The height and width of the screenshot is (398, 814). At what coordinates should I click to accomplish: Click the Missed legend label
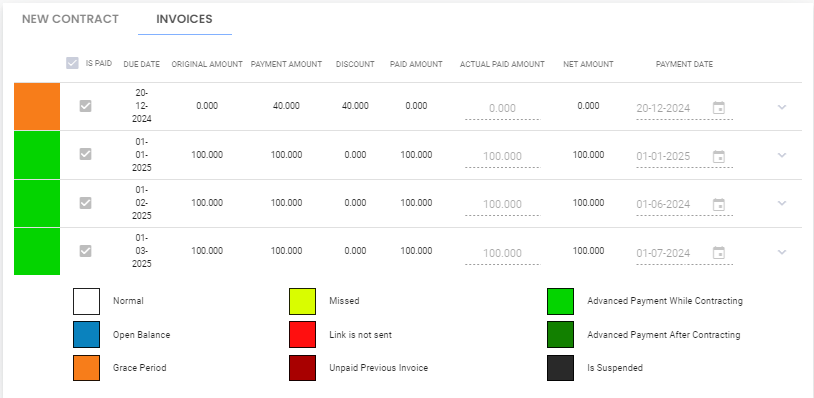[x=344, y=301]
